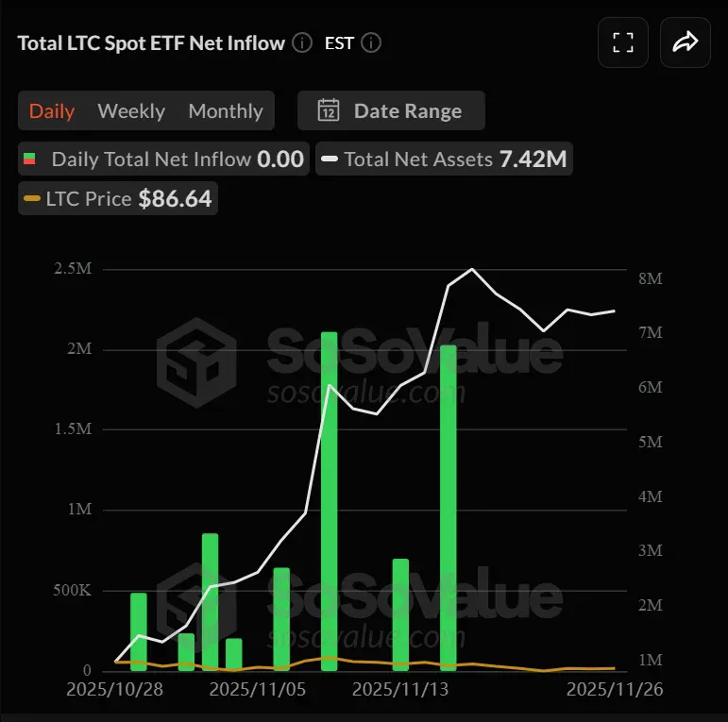This screenshot has width=728, height=722.
Task: Click info icon beside chart title
Action: click(302, 42)
